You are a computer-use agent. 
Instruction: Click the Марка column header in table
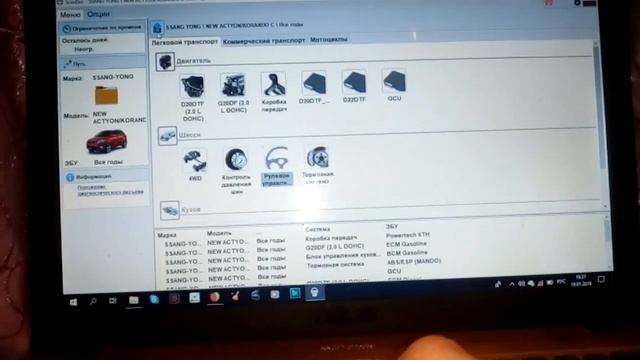click(x=167, y=235)
